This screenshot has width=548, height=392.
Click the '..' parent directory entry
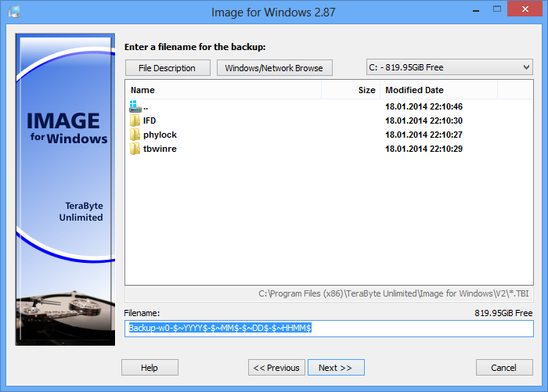coord(146,107)
